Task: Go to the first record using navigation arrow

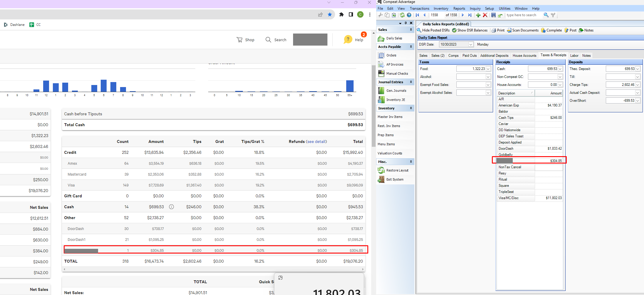Action: [417, 15]
